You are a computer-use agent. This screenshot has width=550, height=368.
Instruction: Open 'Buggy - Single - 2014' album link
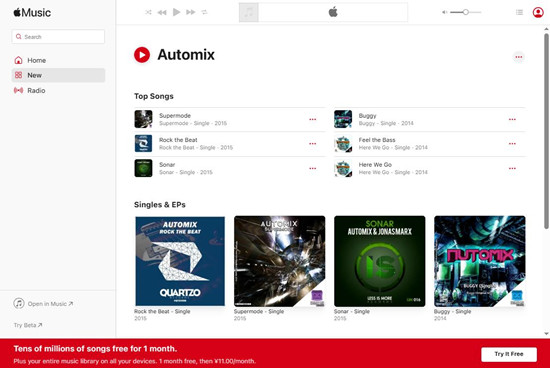(386, 123)
